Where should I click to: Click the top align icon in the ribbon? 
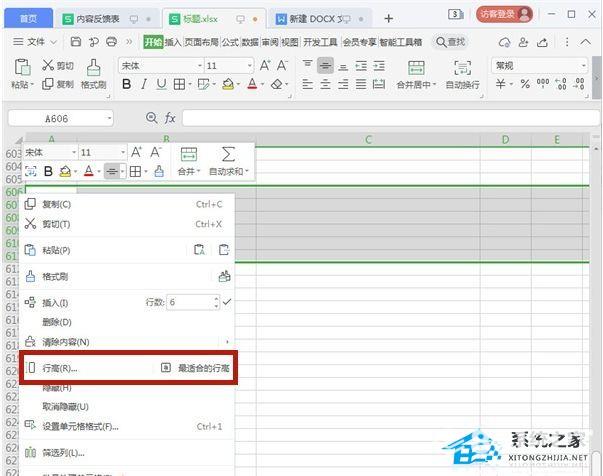(307, 64)
